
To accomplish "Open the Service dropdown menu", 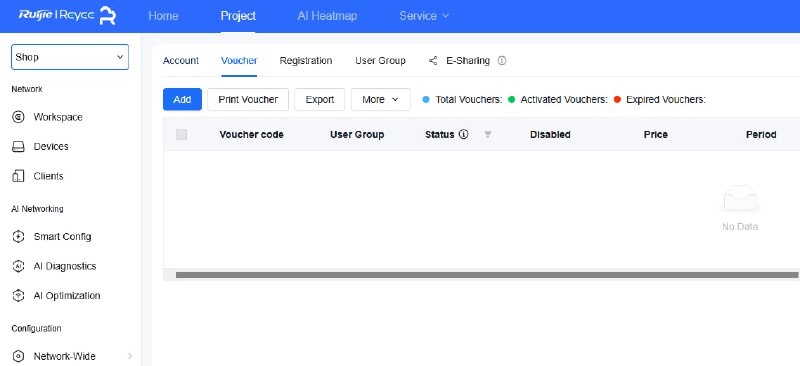I will 424,16.
